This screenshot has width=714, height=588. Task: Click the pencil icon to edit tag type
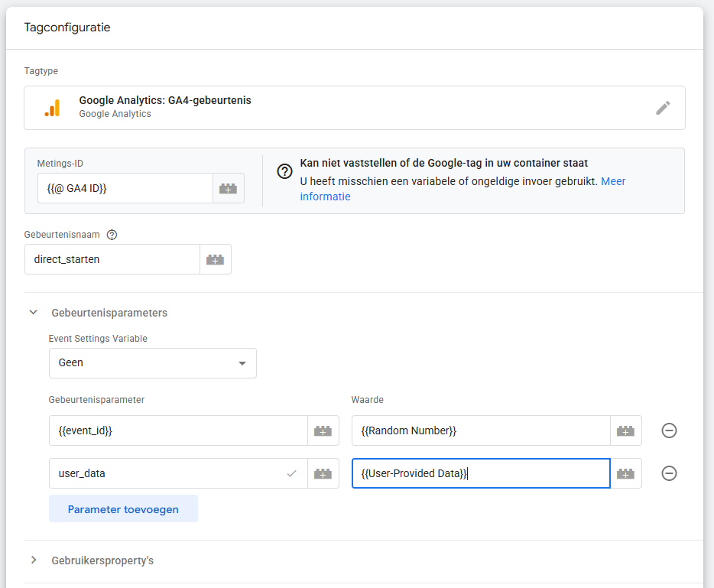[663, 108]
